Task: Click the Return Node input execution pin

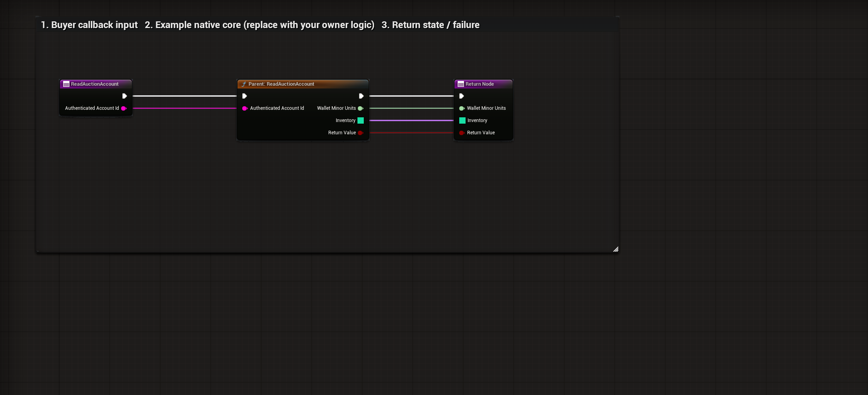Action: click(x=461, y=96)
